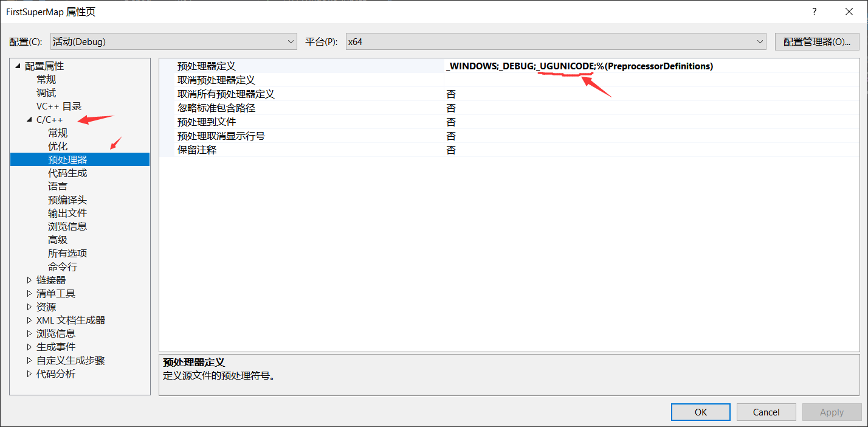
Task: Collapse the 配置属性 root node
Action: [x=17, y=65]
